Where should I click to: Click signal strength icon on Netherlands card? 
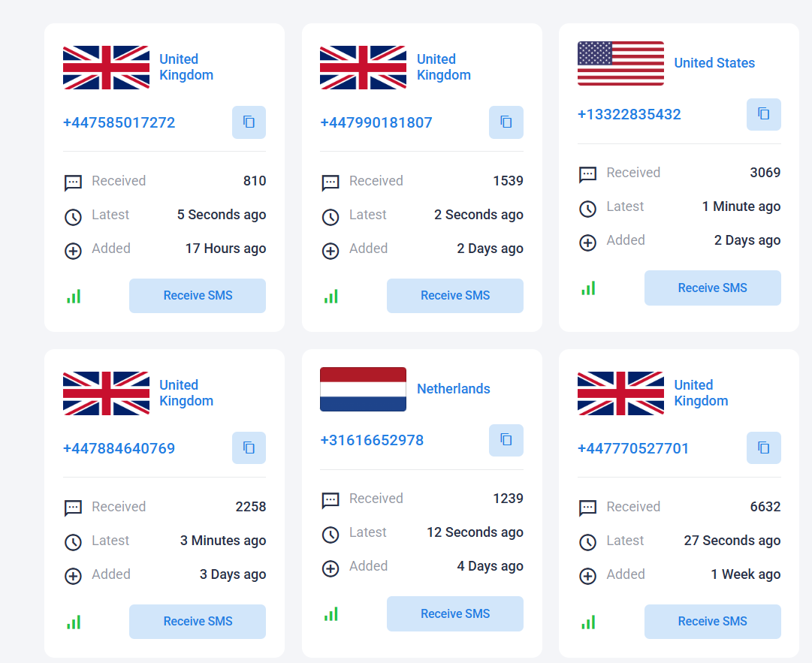click(331, 614)
